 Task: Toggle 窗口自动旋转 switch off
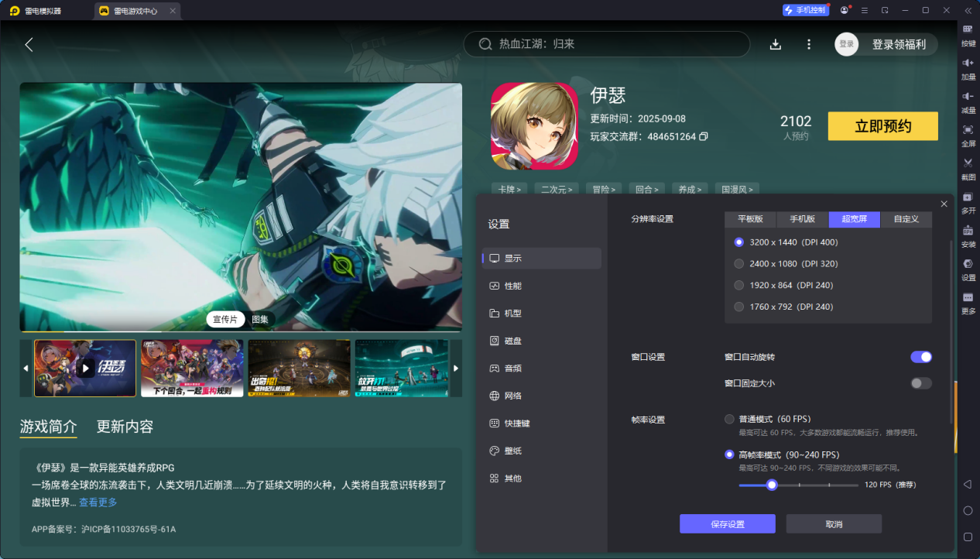(921, 357)
